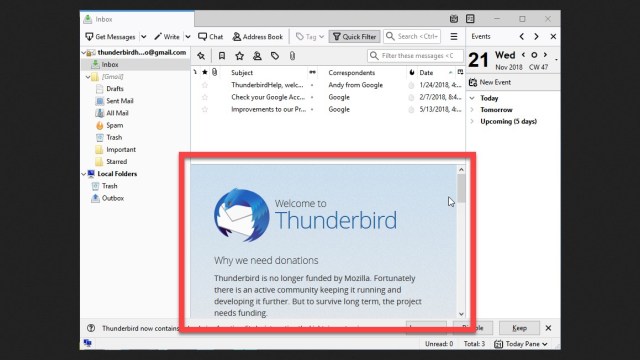Screen dimensions: 640x360
Task: Toggle the tagged messages filter icon
Action: 275,56
